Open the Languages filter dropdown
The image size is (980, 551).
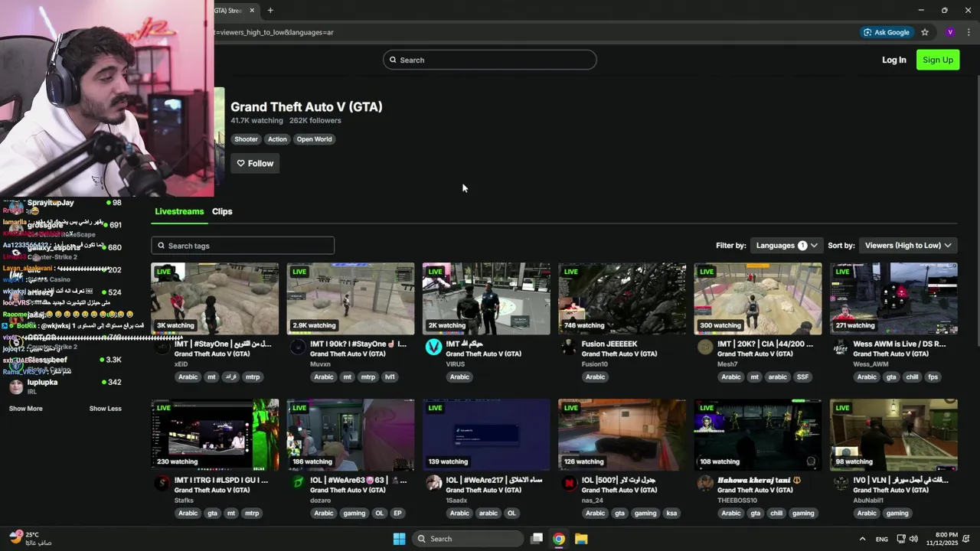pos(787,246)
